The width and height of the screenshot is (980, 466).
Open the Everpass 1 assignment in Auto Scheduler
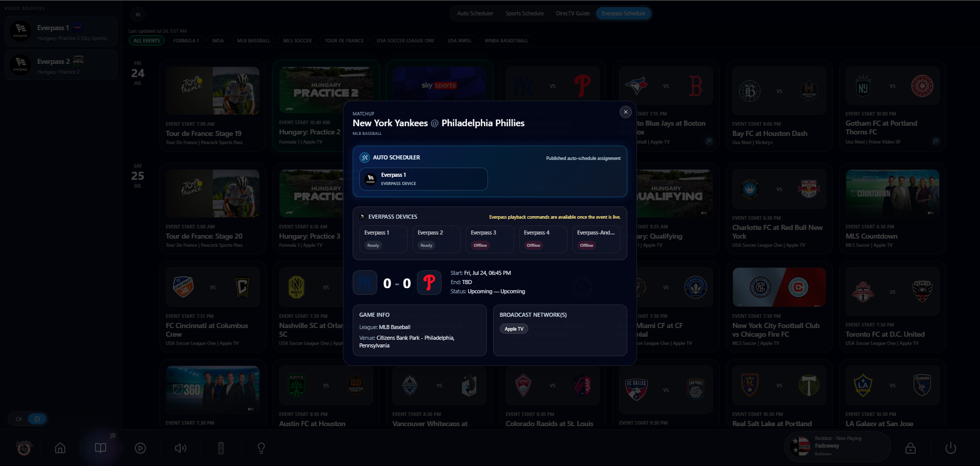(x=424, y=179)
